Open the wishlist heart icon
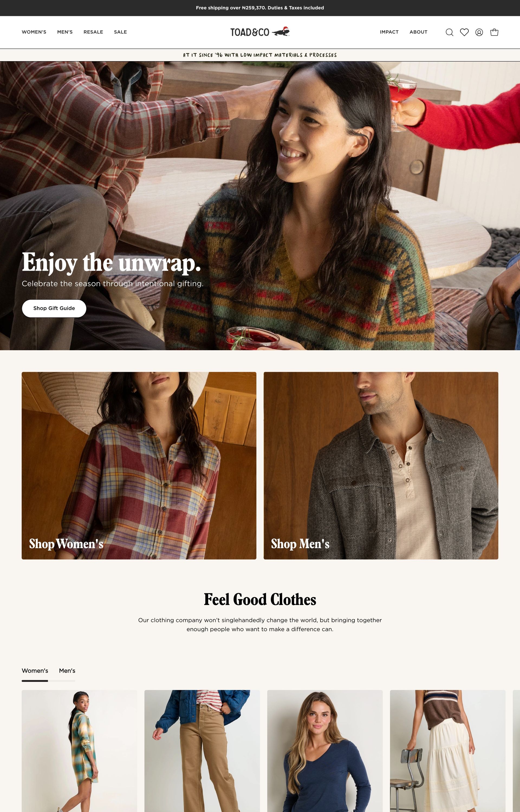Viewport: 520px width, 812px height. (x=464, y=32)
